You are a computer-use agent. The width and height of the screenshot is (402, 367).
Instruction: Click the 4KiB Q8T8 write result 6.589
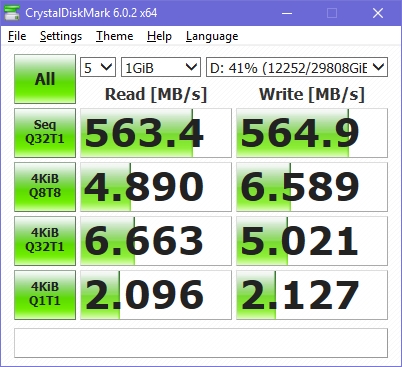pos(312,187)
